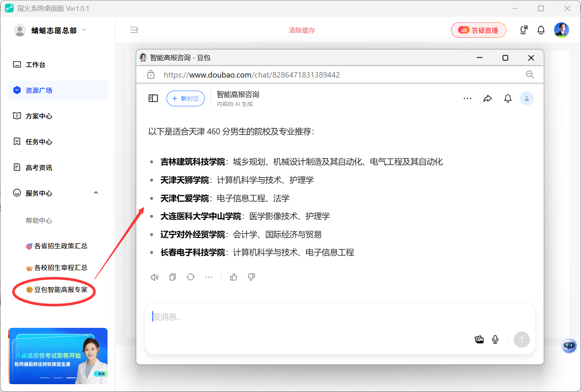Open the 八省适应性考试 promo banner
The width and height of the screenshot is (581, 392).
[x=58, y=356]
